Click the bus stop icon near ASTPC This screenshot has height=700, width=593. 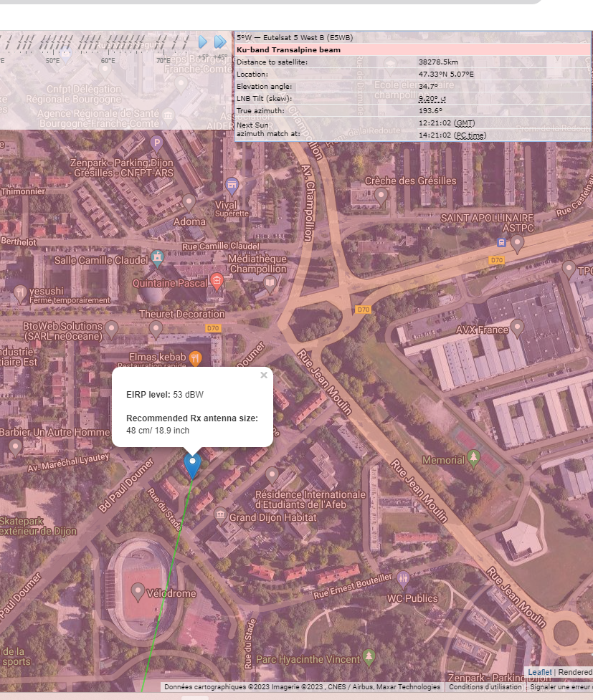[501, 242]
